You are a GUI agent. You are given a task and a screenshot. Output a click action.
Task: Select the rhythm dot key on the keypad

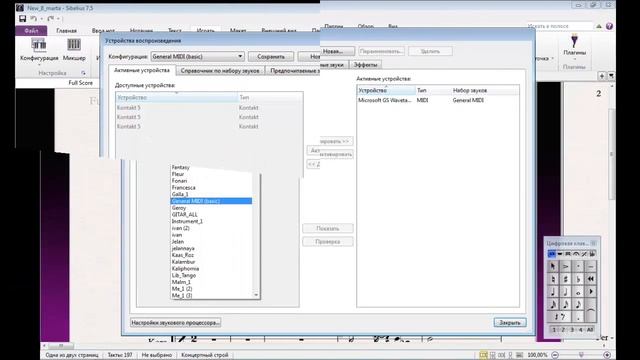[x=578, y=317]
